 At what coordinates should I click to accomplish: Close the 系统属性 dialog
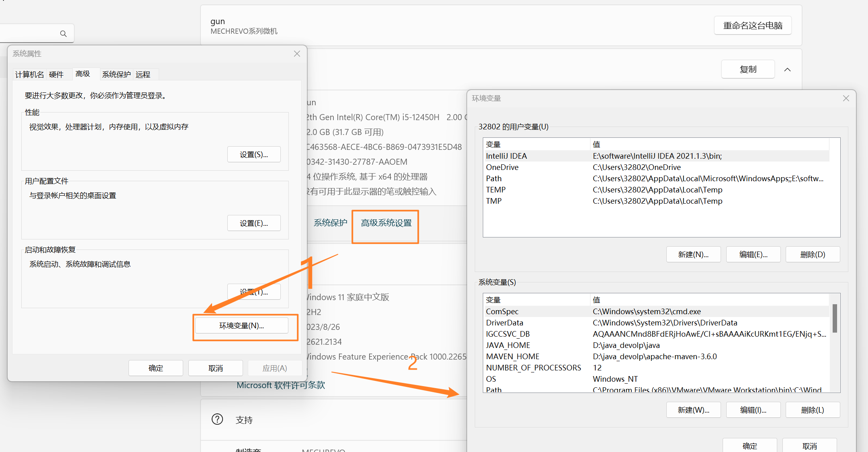297,54
